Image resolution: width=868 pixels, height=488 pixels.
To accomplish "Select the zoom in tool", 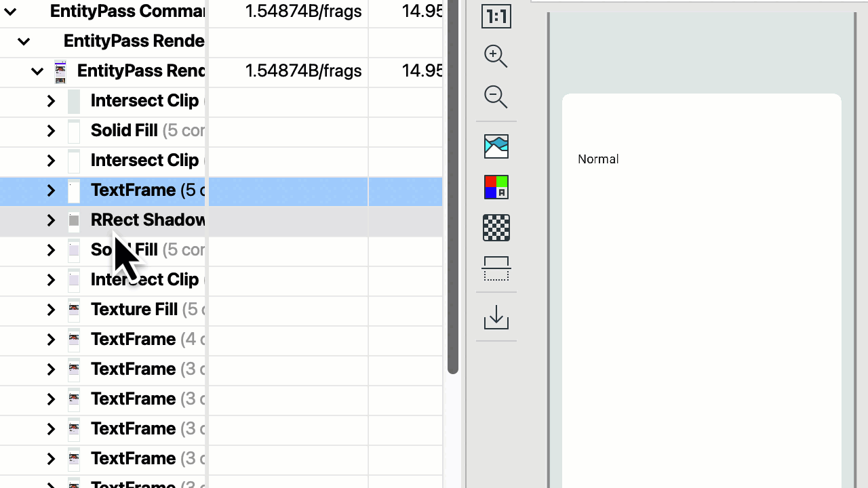I will click(496, 56).
